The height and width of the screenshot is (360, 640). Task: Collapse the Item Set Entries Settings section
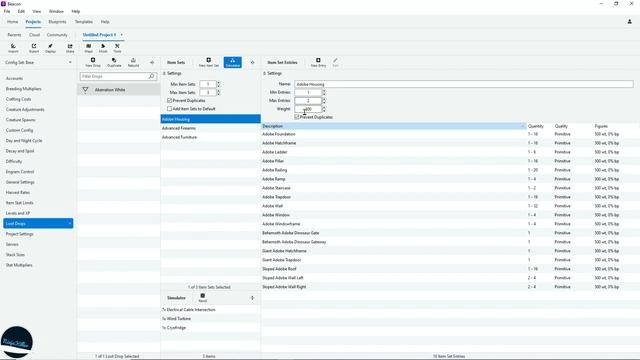[264, 73]
